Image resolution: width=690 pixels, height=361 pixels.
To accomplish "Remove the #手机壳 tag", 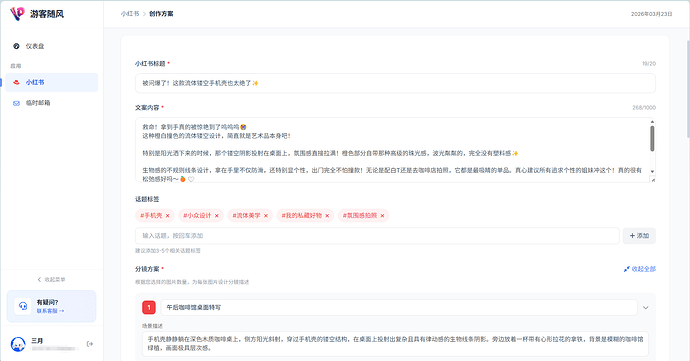I will pos(168,216).
